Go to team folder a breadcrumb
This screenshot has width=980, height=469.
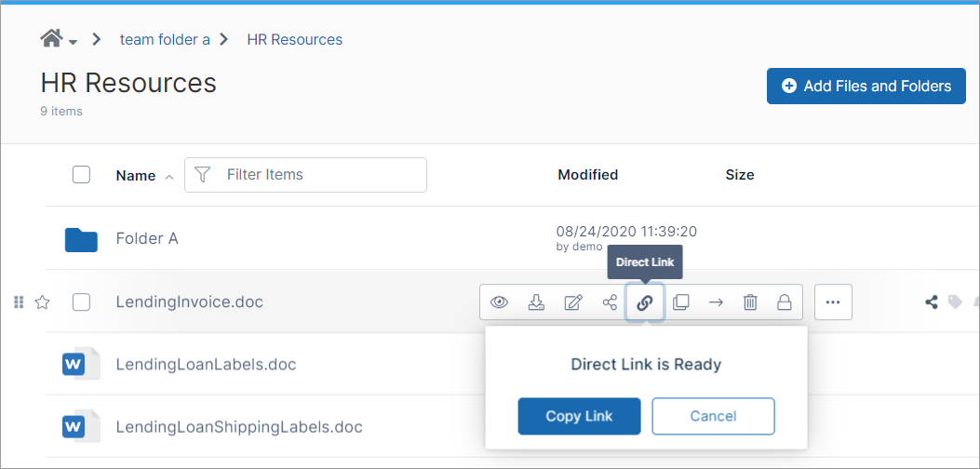(165, 40)
